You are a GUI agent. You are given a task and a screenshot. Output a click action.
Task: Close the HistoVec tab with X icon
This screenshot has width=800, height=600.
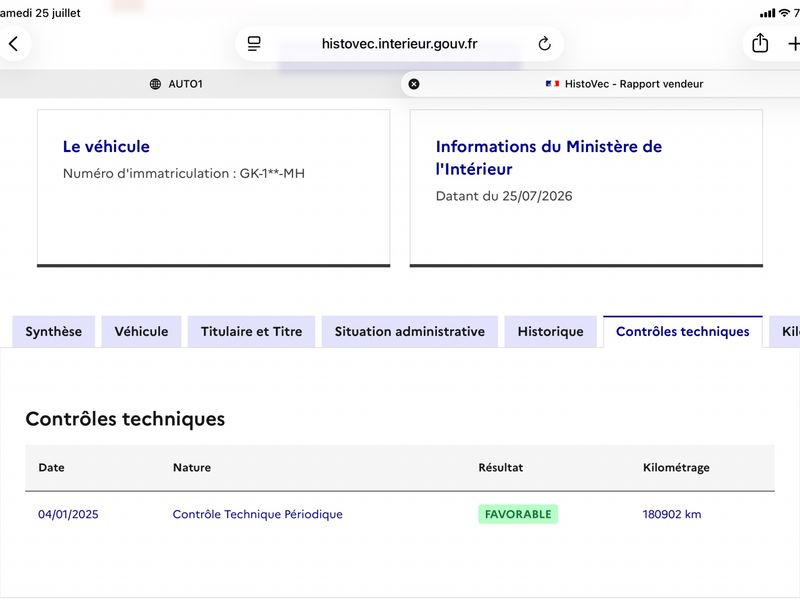tap(414, 84)
